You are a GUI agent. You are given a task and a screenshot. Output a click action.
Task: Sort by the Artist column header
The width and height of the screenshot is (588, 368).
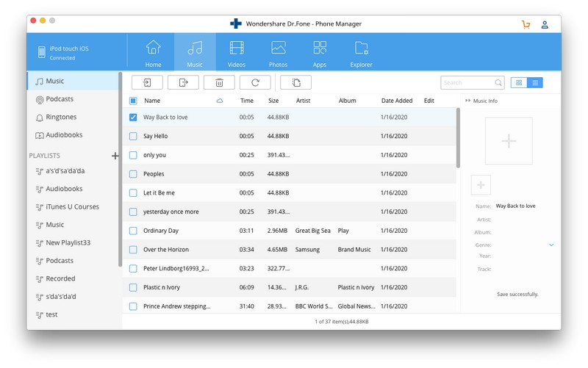[x=303, y=101]
